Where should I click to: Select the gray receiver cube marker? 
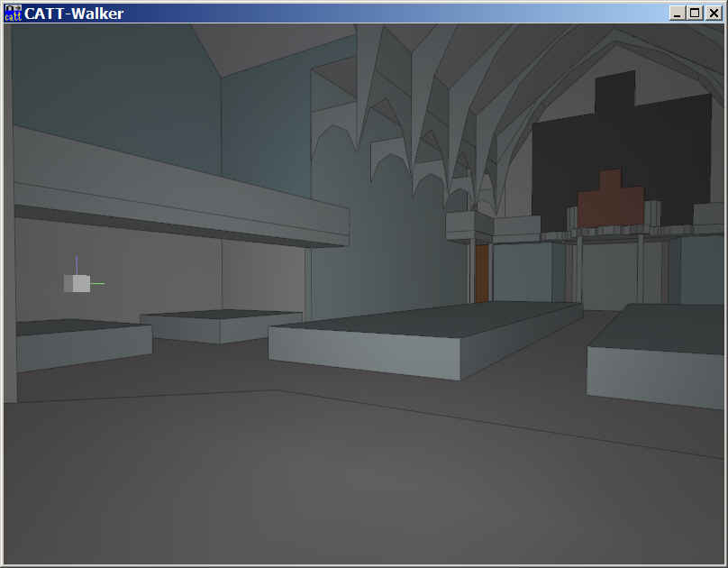click(78, 283)
